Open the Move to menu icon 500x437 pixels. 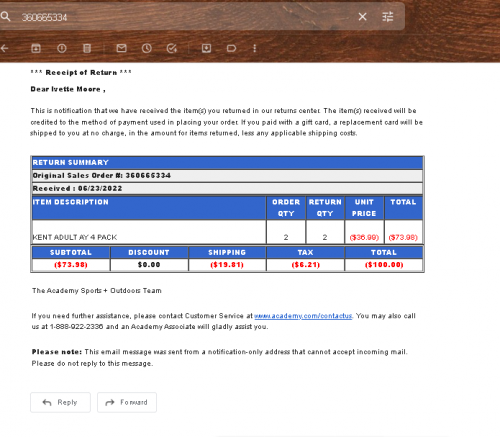(x=206, y=48)
